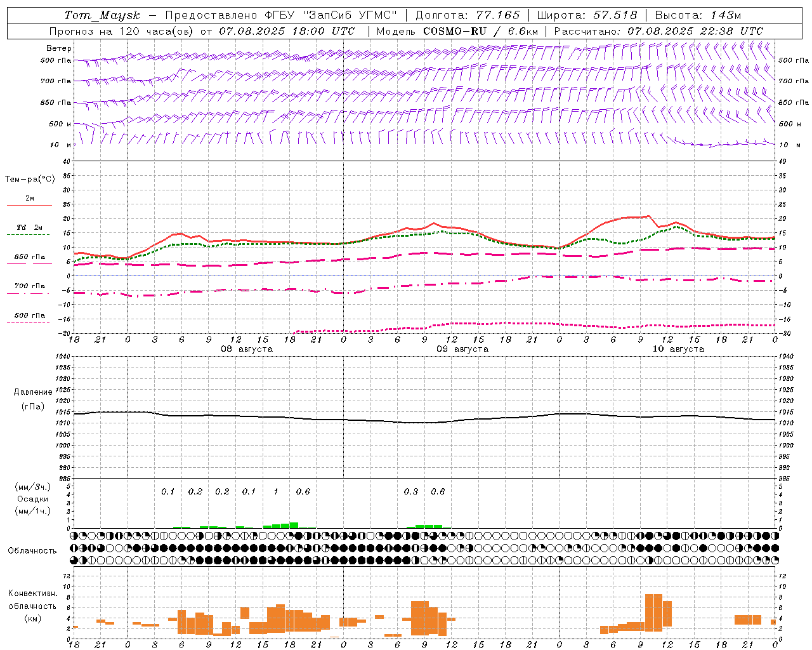Image resolution: width=812 pixels, height=650 pixels.
Task: Click the longitude value Долгота: 77.165
Action: point(468,15)
